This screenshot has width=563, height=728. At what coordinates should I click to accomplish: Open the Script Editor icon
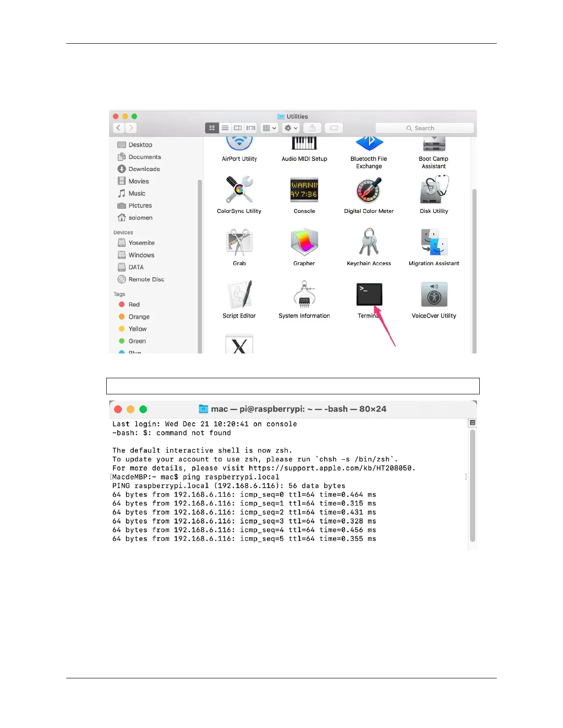[240, 294]
